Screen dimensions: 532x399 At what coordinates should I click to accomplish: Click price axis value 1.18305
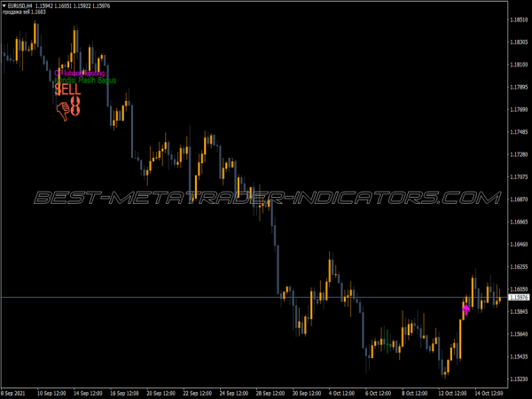519,42
